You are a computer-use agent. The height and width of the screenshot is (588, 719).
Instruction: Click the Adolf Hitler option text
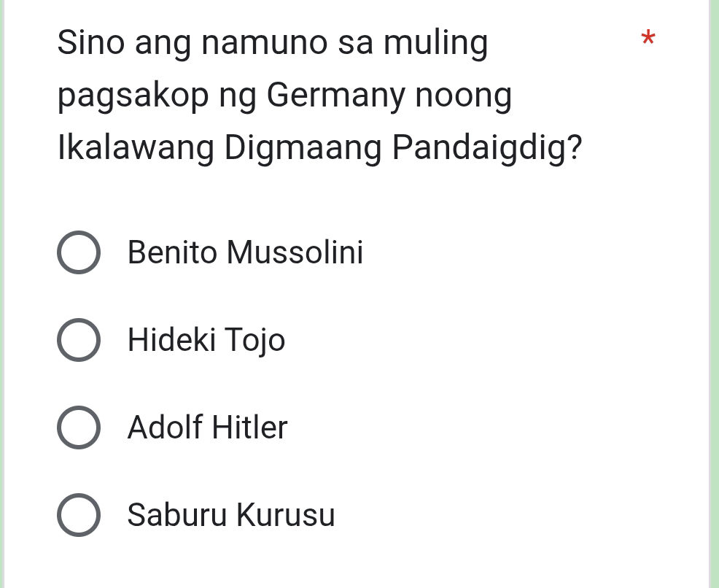tap(206, 428)
